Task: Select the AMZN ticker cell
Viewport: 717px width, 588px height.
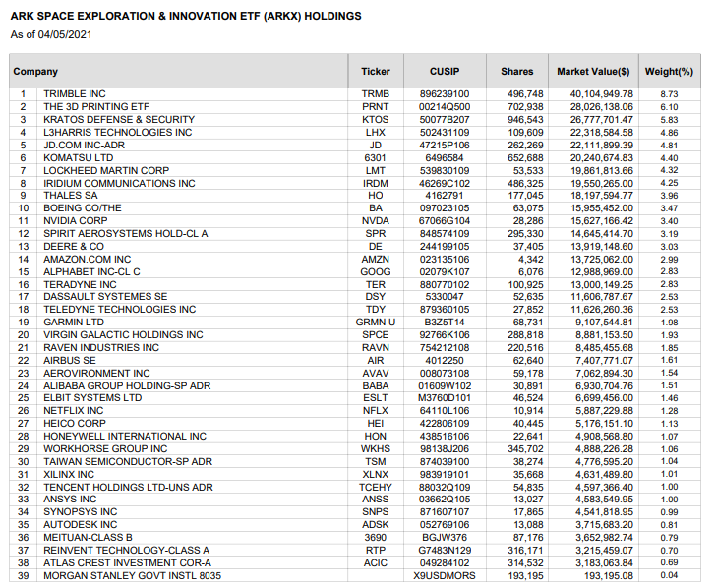Action: [x=376, y=260]
